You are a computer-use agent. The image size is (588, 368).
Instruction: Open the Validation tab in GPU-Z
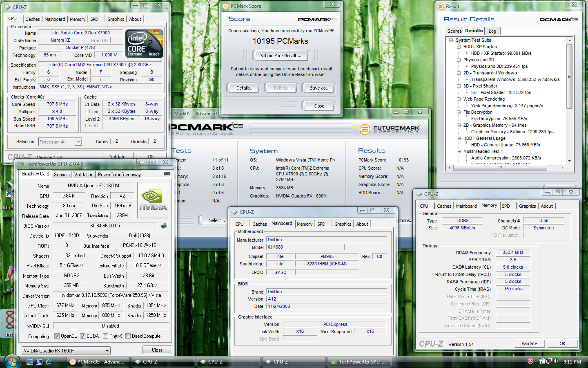coord(84,175)
